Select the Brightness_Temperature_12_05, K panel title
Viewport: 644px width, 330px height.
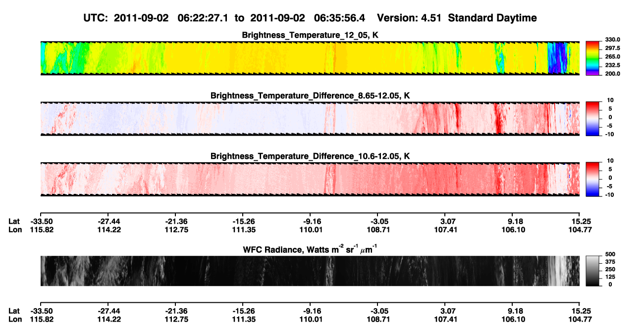(310, 35)
